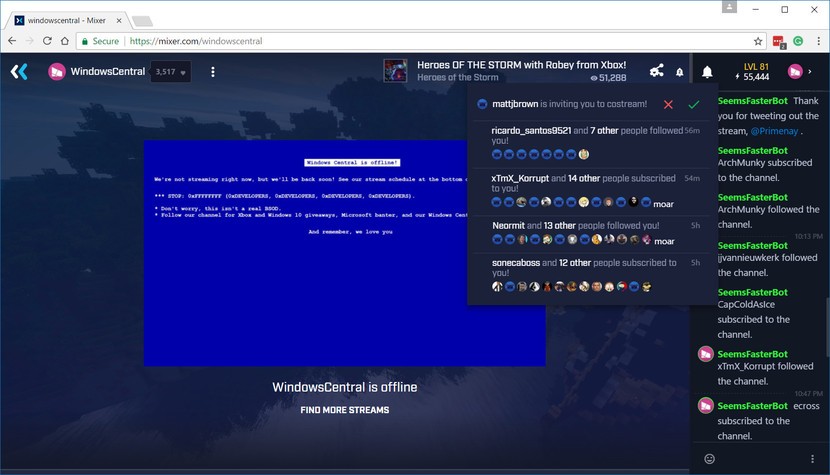Click the mattjbrown username in invite
This screenshot has width=830, height=475.
coord(515,104)
